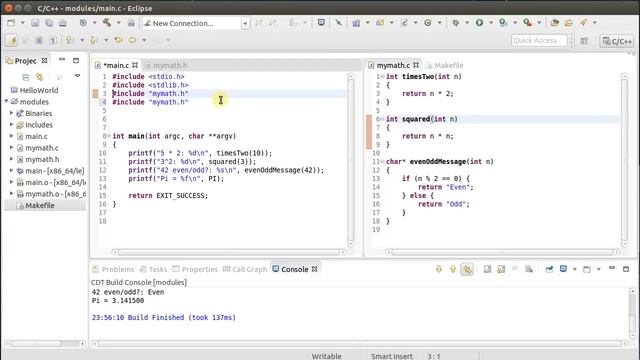Screen dimensions: 640x360
Task: Click the Previous Annotation arrow icon
Action: tap(93, 40)
